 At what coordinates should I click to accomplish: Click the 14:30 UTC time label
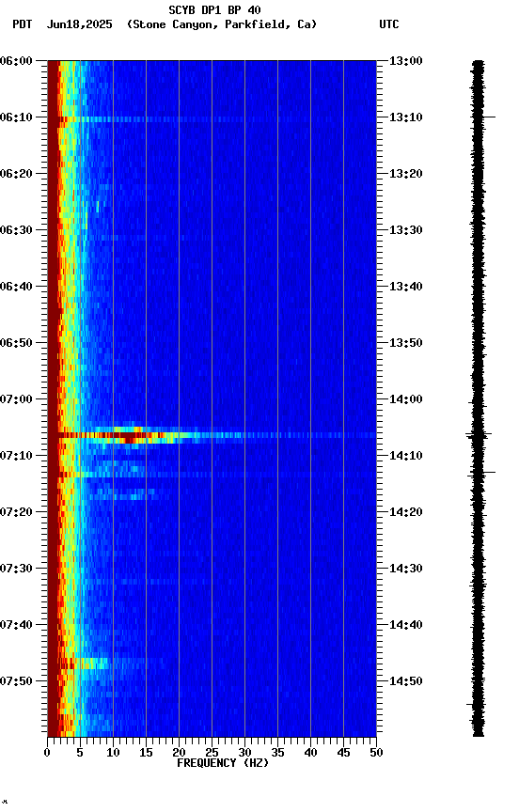pyautogui.click(x=405, y=569)
